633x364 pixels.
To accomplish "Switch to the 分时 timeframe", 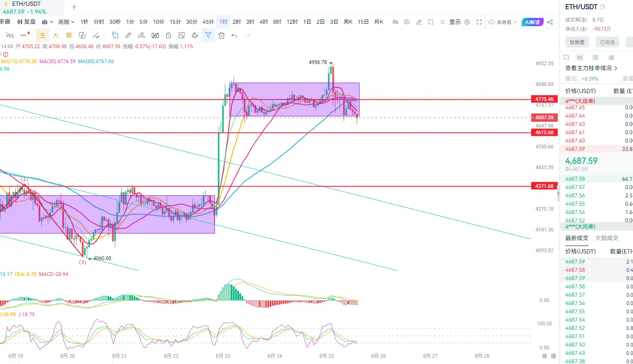I will [99, 22].
